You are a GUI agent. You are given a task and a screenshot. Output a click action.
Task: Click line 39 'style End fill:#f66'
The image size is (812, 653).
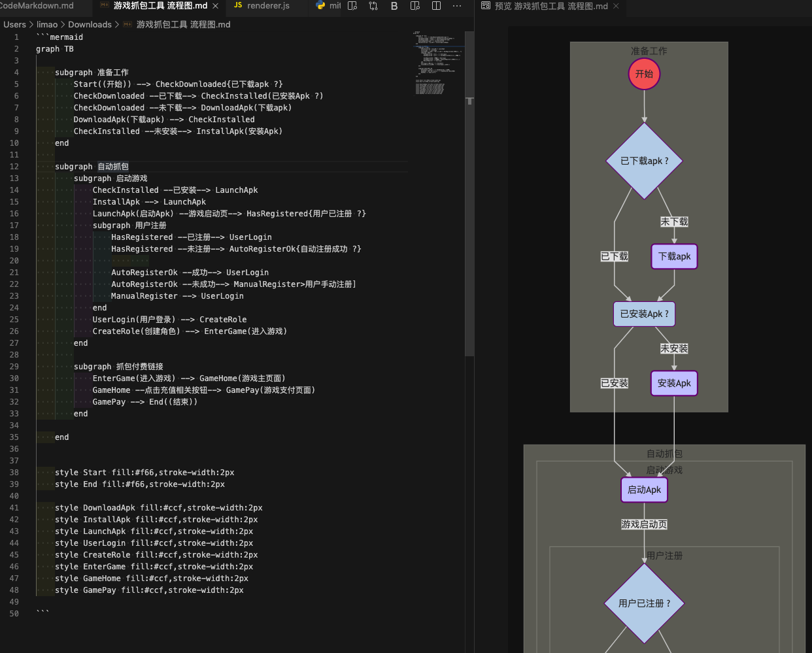coord(140,484)
